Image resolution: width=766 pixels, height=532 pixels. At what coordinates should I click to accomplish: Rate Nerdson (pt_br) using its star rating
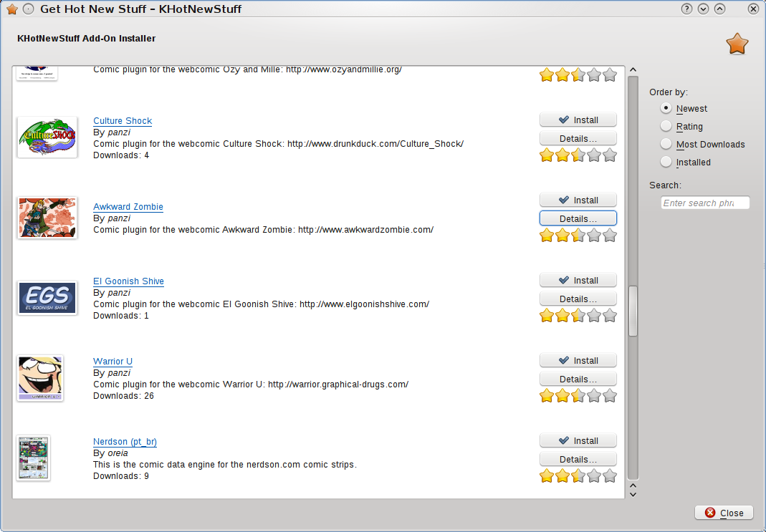tap(578, 476)
